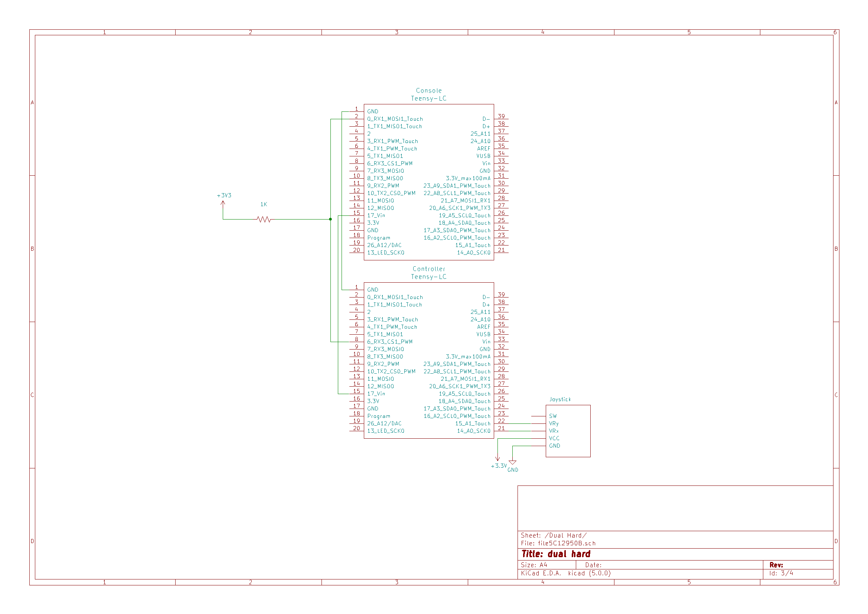Click Controller pin Program label
This screenshot has width=868, height=614.
(x=378, y=416)
